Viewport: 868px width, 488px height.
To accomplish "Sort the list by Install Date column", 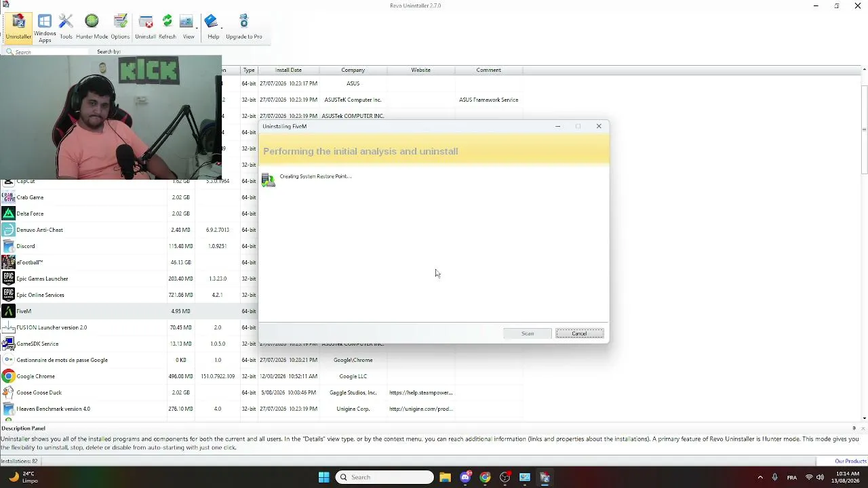I will (288, 70).
